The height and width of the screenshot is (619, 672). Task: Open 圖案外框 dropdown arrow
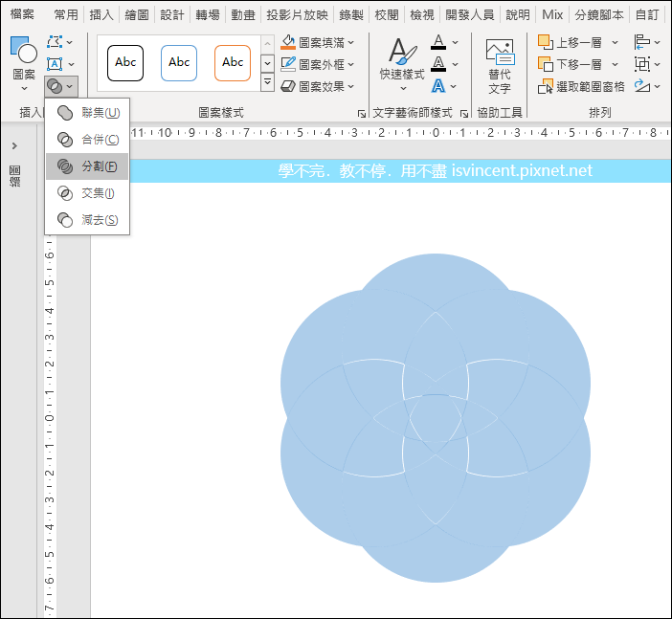click(x=351, y=64)
